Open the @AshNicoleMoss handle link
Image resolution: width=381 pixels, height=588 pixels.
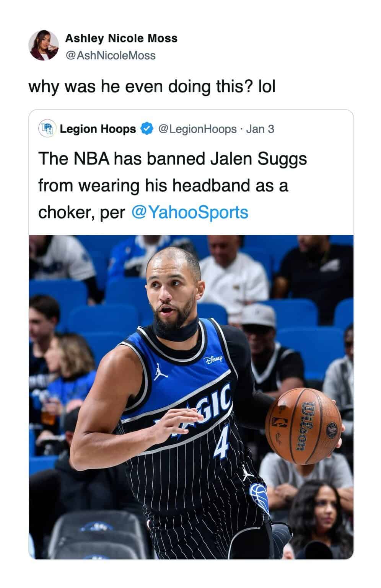coord(111,56)
